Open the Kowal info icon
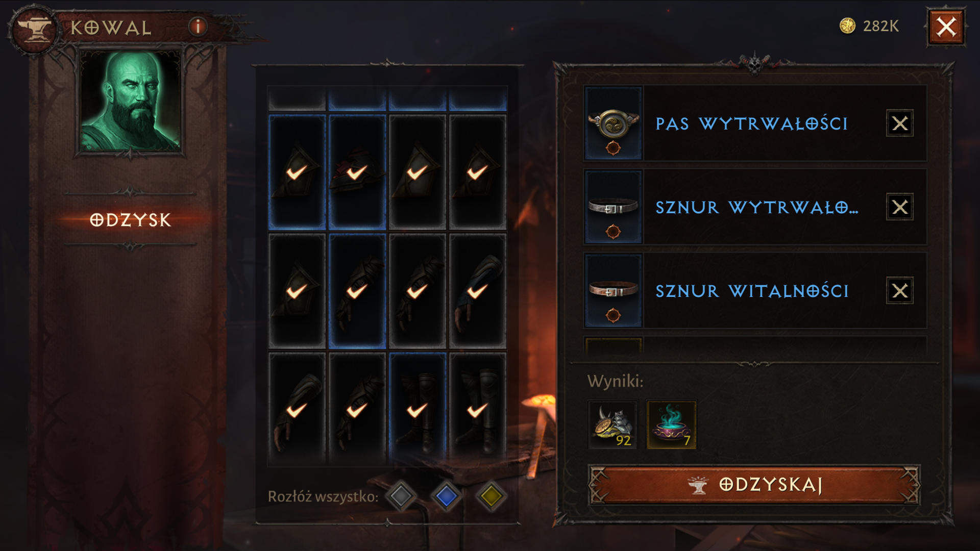 coord(198,26)
